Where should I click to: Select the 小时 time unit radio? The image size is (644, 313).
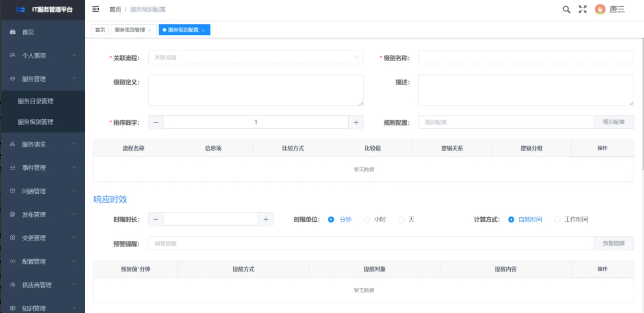(367, 220)
